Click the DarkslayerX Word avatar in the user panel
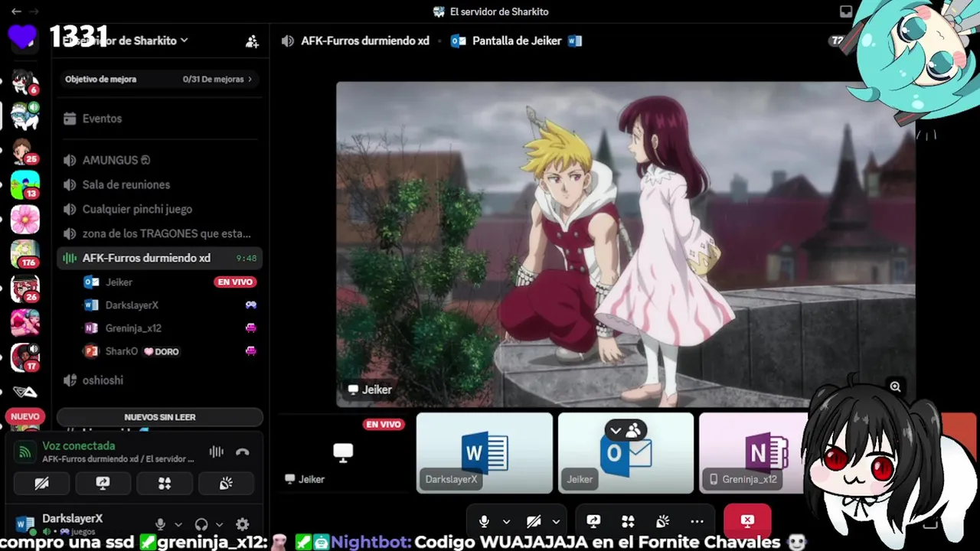 click(x=25, y=524)
